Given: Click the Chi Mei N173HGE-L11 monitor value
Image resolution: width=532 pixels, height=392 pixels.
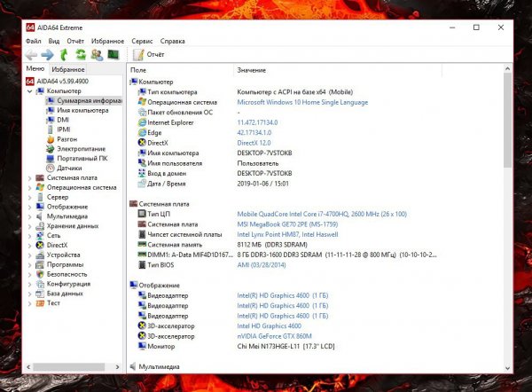Looking at the screenshot, I should point(286,346).
